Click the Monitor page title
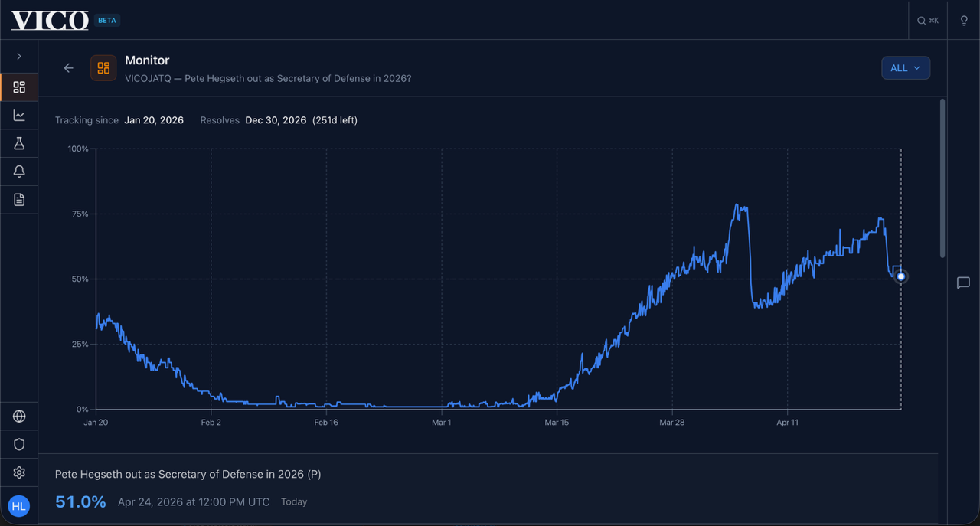 (147, 60)
